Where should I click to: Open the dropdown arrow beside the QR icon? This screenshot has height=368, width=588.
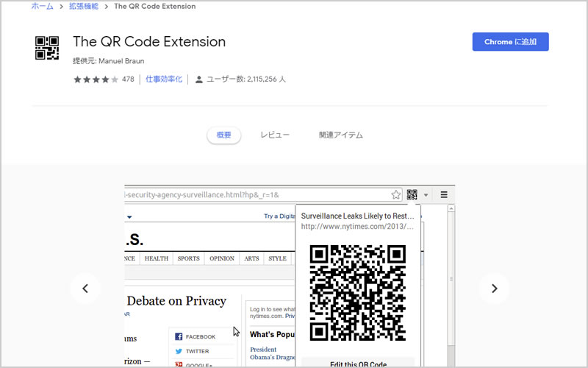(426, 195)
